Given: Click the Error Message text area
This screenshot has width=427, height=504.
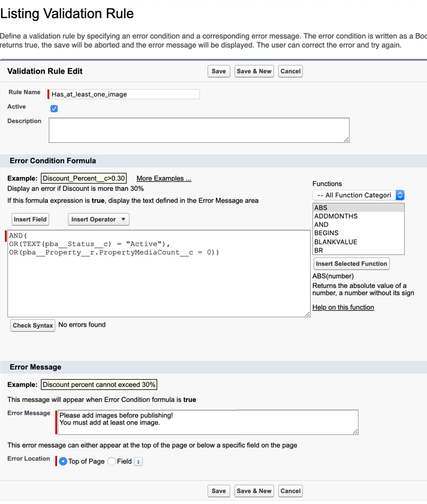Looking at the screenshot, I should point(208,422).
